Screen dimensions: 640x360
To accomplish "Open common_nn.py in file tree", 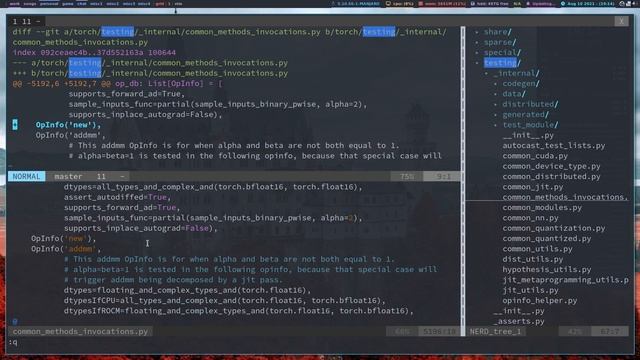I will click(530, 218).
